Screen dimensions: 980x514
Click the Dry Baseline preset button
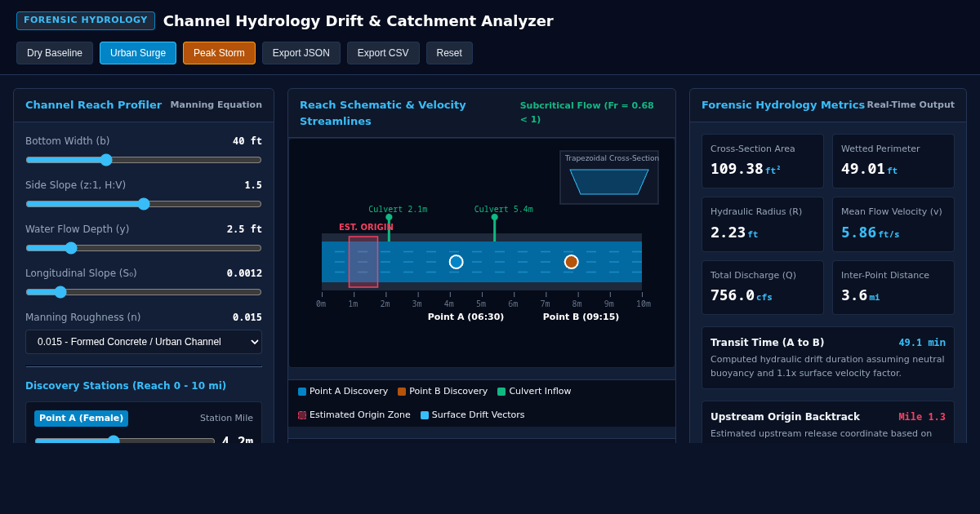click(55, 53)
